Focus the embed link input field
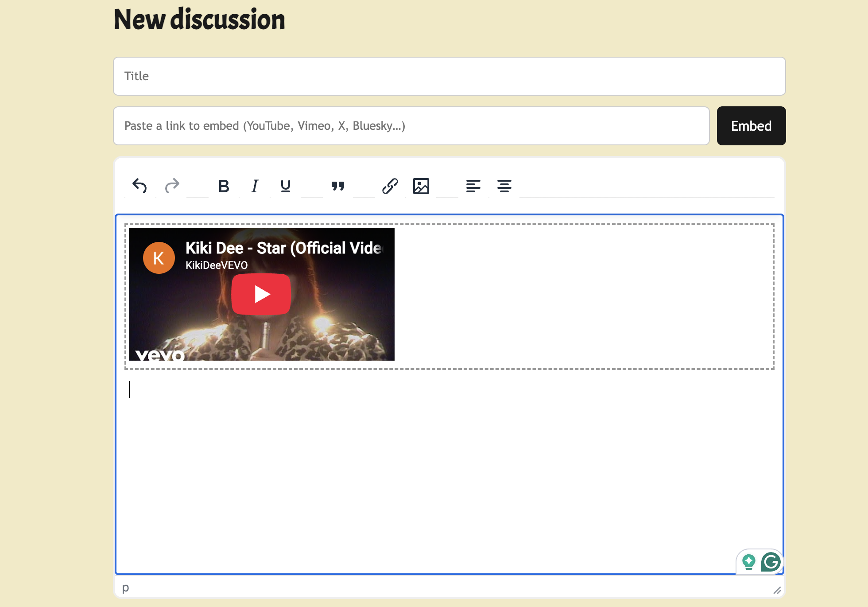868x607 pixels. (411, 126)
